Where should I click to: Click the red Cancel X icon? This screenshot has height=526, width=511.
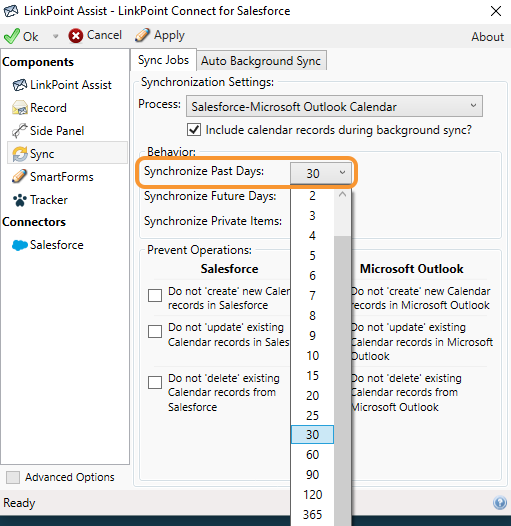click(x=75, y=36)
